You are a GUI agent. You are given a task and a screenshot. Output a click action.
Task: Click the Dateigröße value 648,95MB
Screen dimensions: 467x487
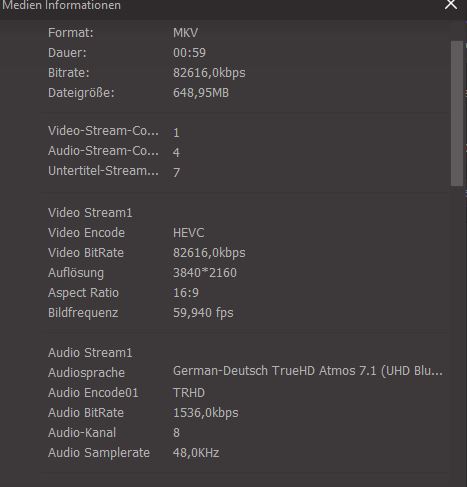click(201, 93)
